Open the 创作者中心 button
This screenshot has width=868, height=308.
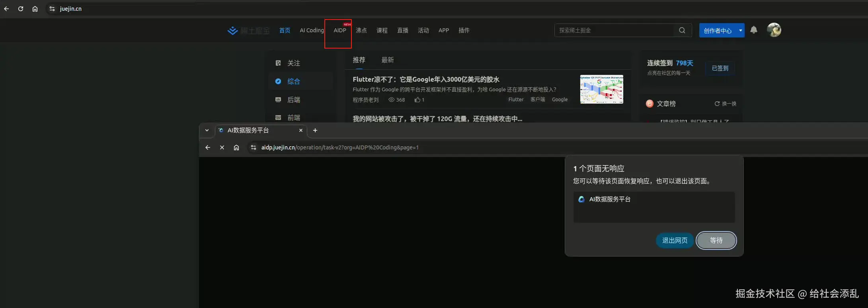[x=718, y=30]
